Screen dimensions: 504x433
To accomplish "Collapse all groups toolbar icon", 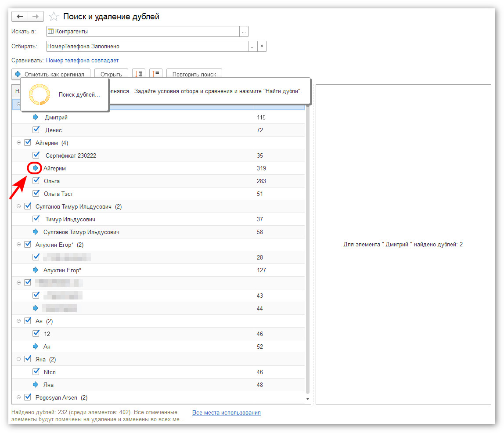I will tap(156, 74).
